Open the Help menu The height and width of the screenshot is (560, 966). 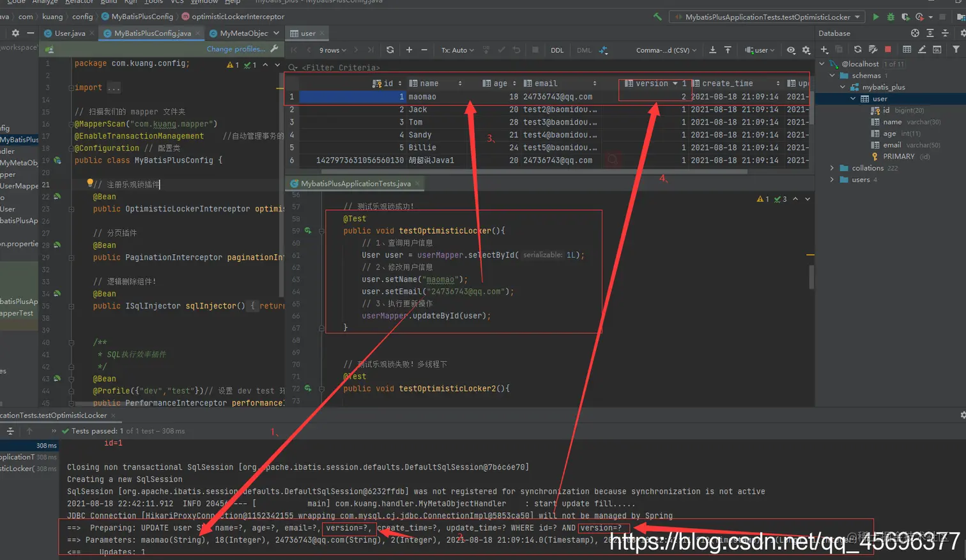(x=233, y=2)
